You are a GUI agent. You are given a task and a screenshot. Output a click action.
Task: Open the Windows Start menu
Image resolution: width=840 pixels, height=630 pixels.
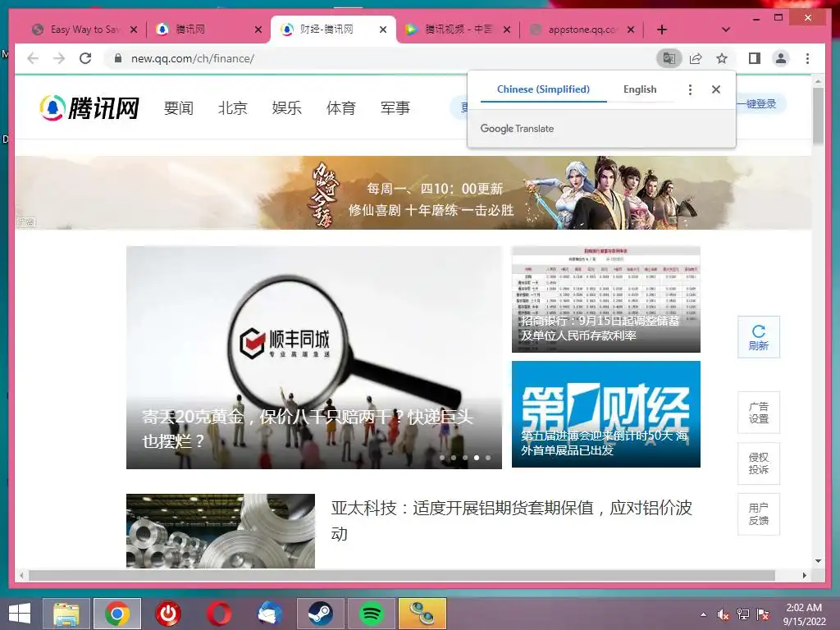click(20, 614)
